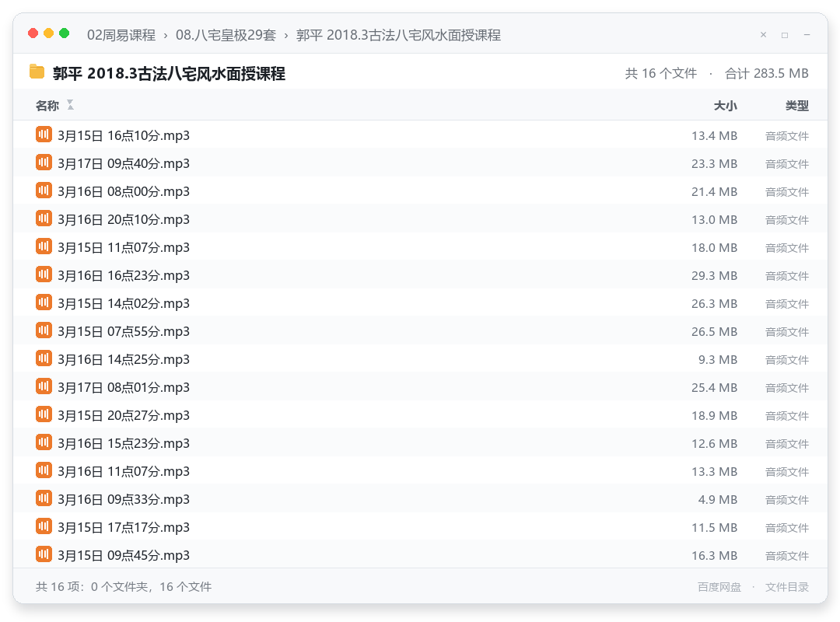Click the audio icon for 3月16日 14点25分.mp3

44,358
